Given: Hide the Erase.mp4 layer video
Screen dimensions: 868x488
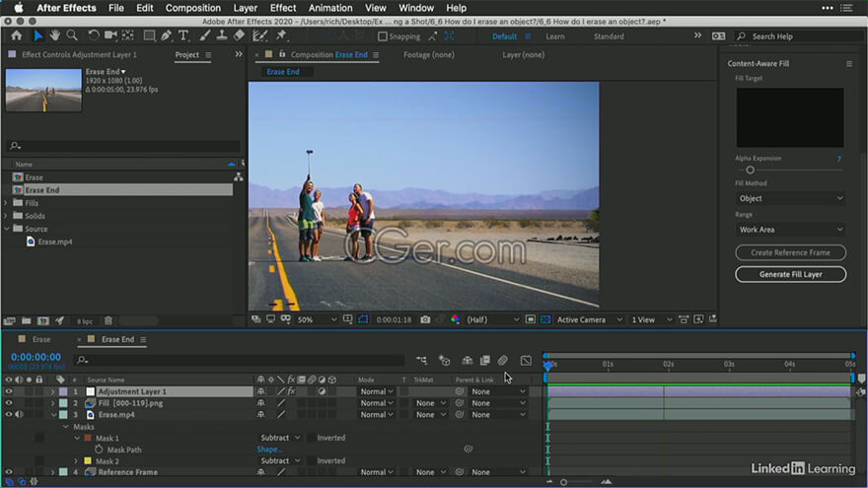Looking at the screenshot, I should [x=8, y=414].
